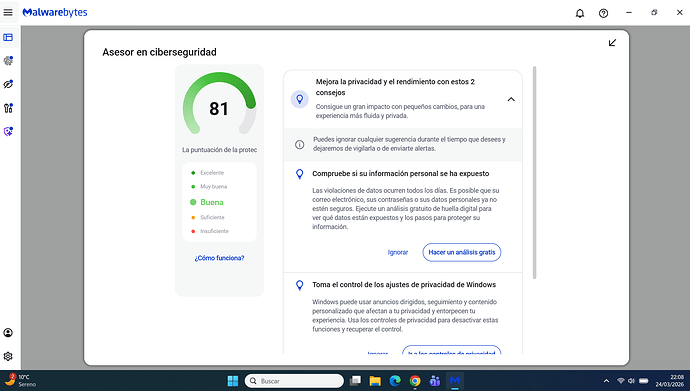Open the purple shield advisor sidebar icon
The image size is (690, 391).
tap(8, 131)
